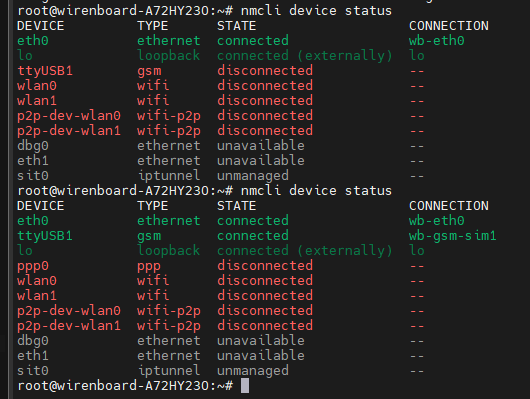Screen dimensions: 530x399
Task: Click red 'ttyUSB1' in first output
Action: point(45,71)
